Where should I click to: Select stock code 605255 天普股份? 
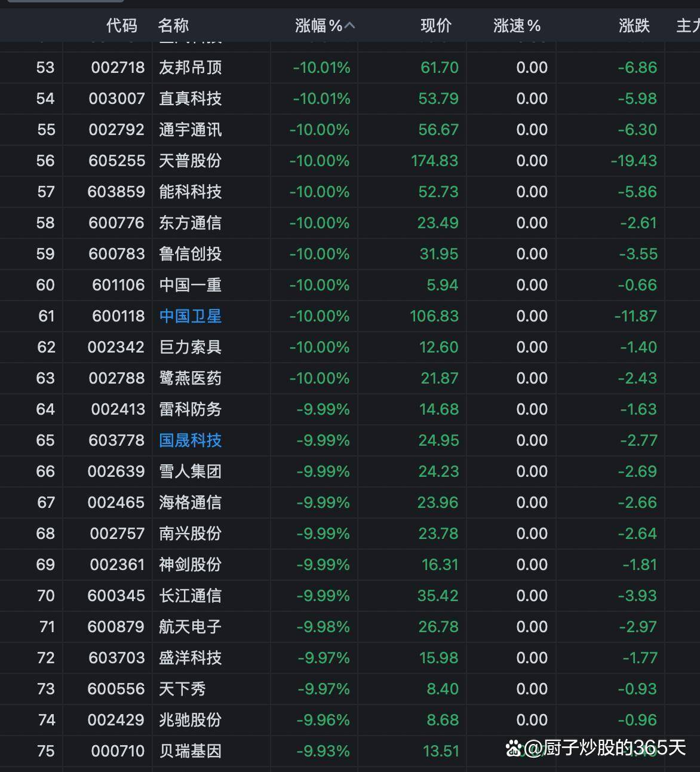(x=116, y=161)
